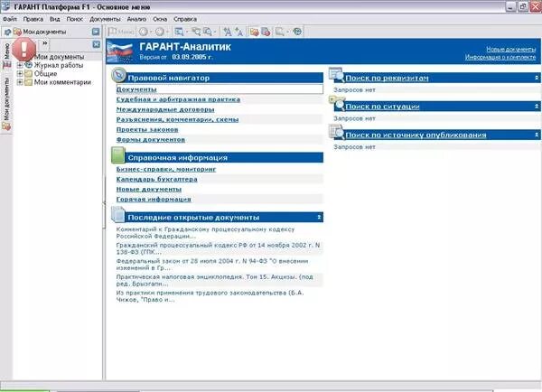Select Мои комментарии in the tree

pyautogui.click(x=62, y=82)
